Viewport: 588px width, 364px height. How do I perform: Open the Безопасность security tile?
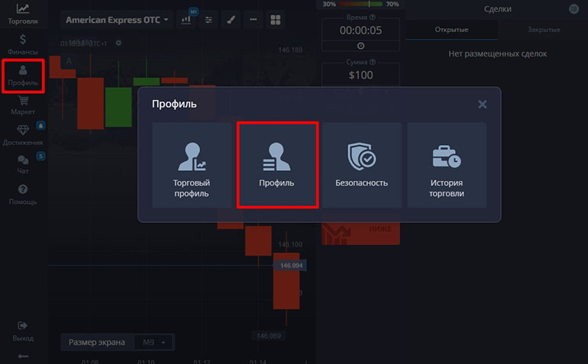(x=361, y=165)
